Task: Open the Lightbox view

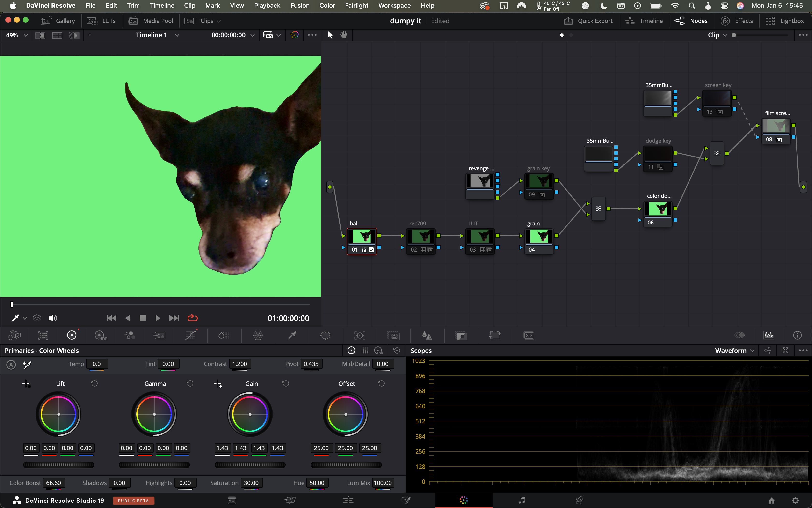Action: pyautogui.click(x=784, y=21)
